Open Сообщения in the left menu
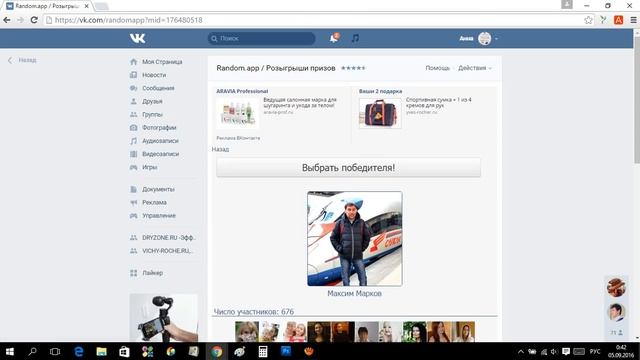The height and width of the screenshot is (360, 640). [158, 88]
